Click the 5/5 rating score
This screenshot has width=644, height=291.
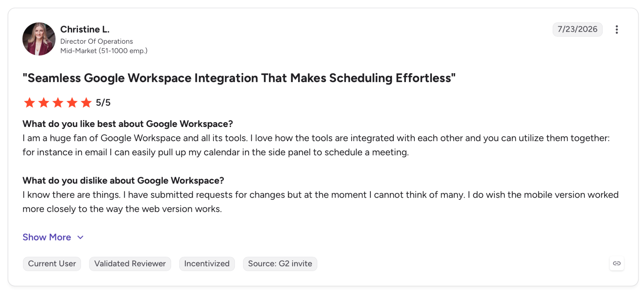[103, 102]
